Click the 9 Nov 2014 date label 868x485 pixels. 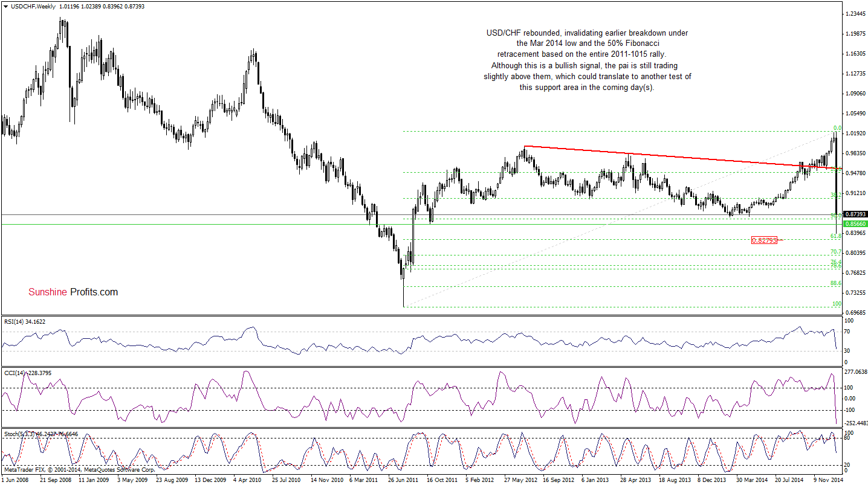tap(828, 480)
